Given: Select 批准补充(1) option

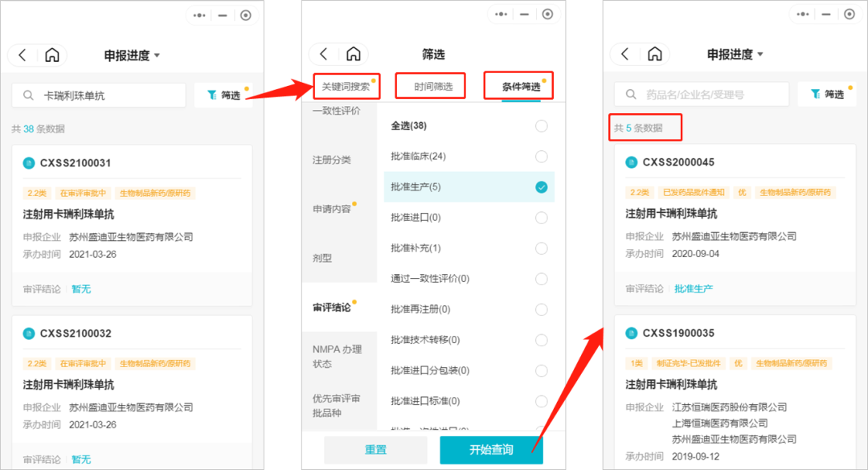Looking at the screenshot, I should pyautogui.click(x=542, y=248).
